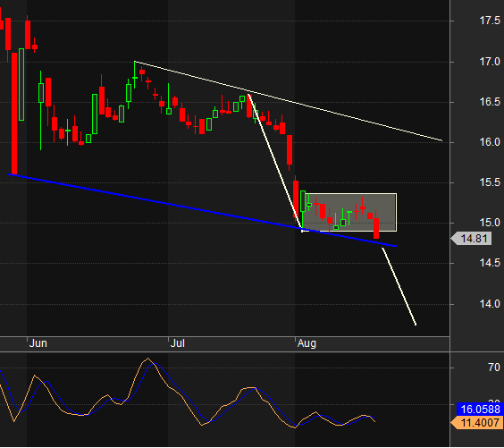The width and height of the screenshot is (504, 448).
Task: Click the 14.0 price axis label
Action: [490, 304]
